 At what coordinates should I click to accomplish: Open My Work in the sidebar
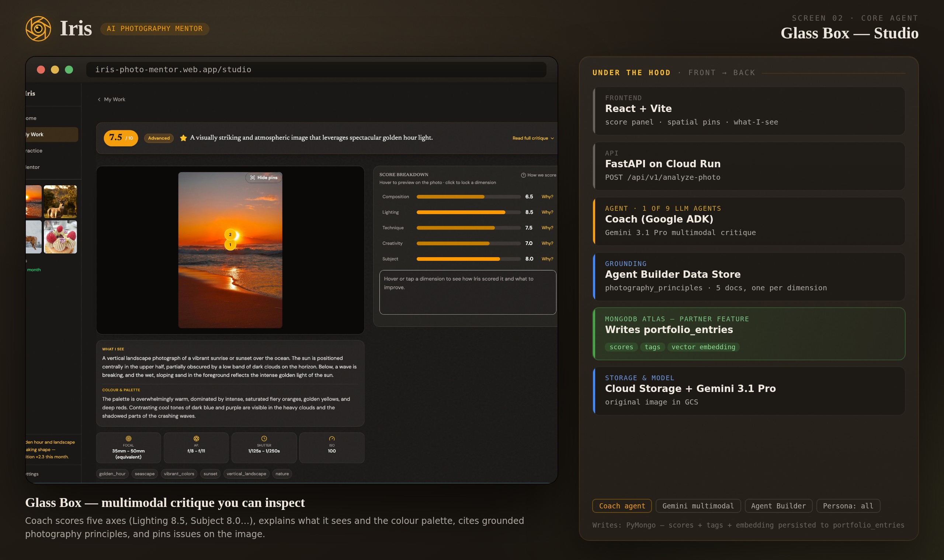coord(52,134)
